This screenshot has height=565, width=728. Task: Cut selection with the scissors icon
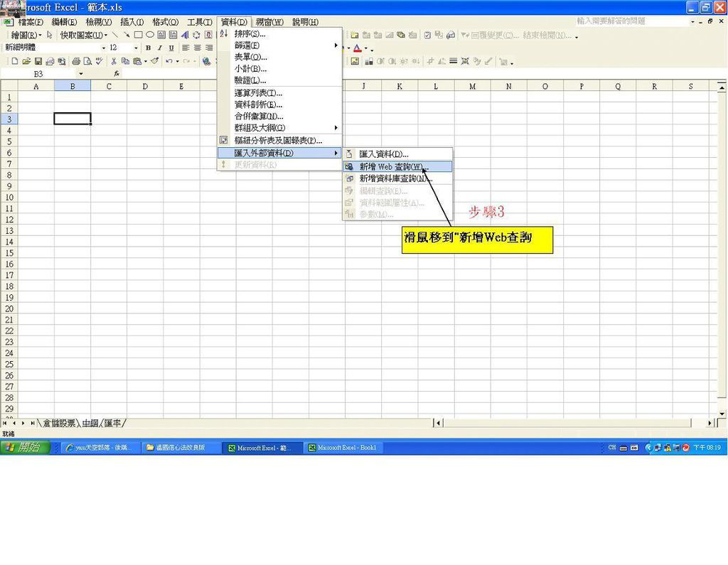[x=114, y=61]
